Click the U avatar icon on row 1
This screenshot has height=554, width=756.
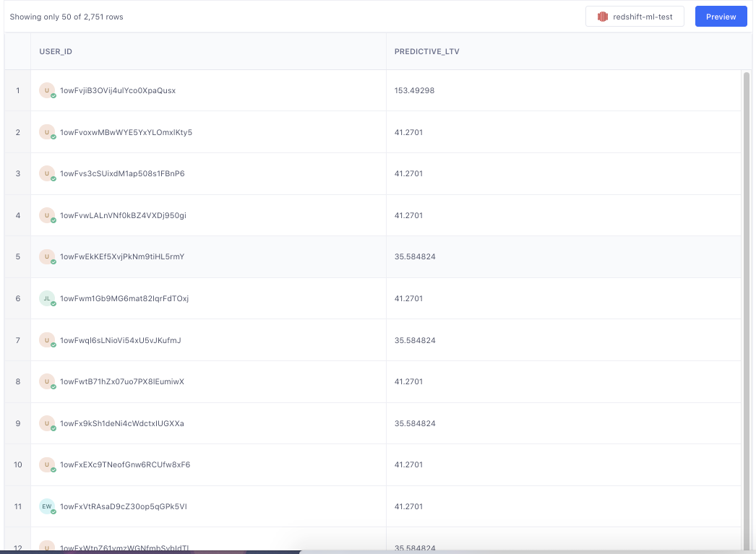pyautogui.click(x=46, y=90)
